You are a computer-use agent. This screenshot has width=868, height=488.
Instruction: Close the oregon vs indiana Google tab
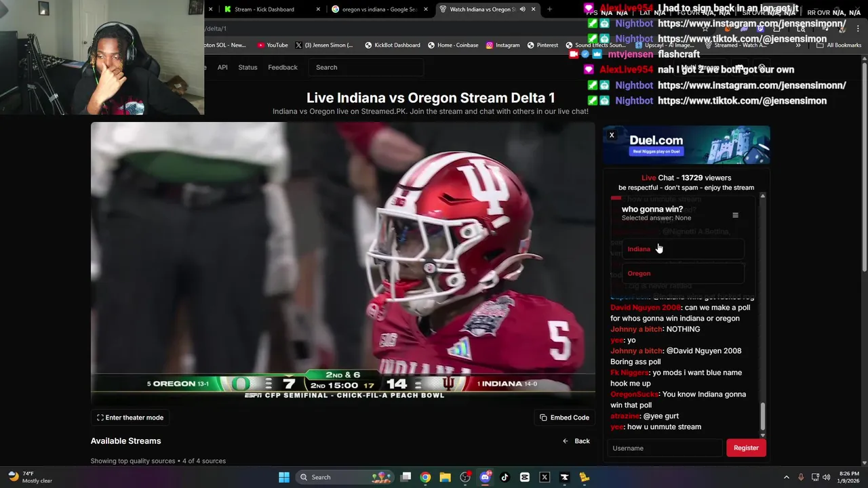click(426, 9)
